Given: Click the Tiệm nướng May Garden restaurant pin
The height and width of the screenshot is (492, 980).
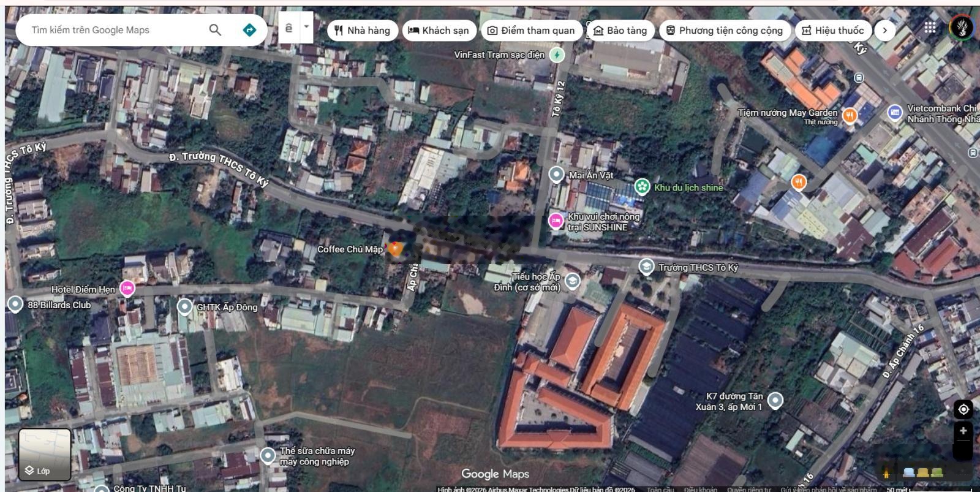Looking at the screenshot, I should pos(850,115).
